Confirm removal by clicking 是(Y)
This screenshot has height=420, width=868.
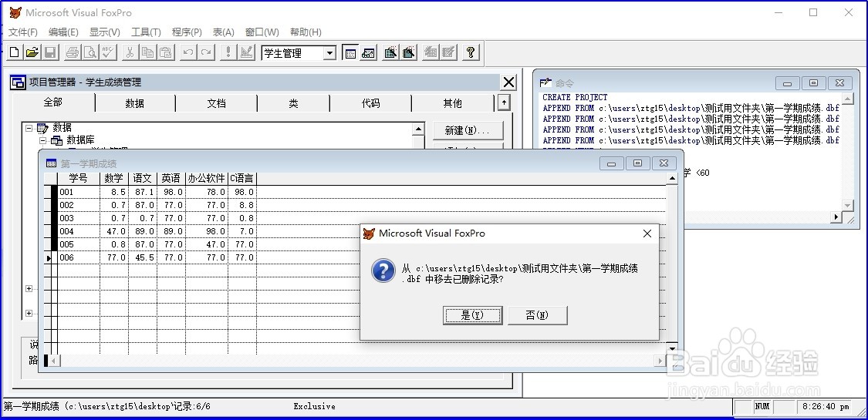(473, 315)
